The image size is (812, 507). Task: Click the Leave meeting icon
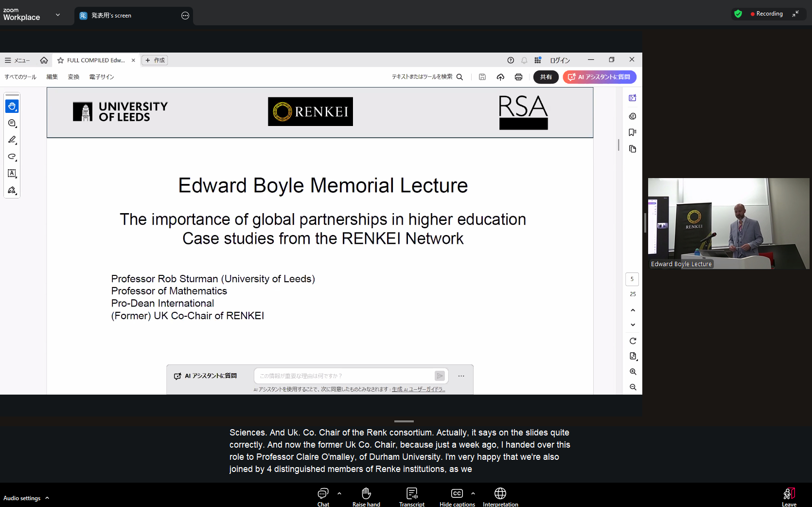(789, 494)
